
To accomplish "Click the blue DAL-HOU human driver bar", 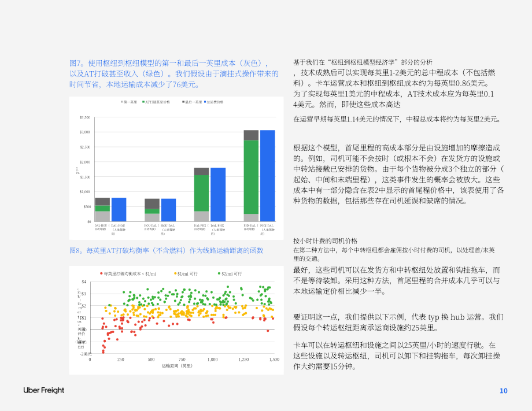I will [x=119, y=210].
